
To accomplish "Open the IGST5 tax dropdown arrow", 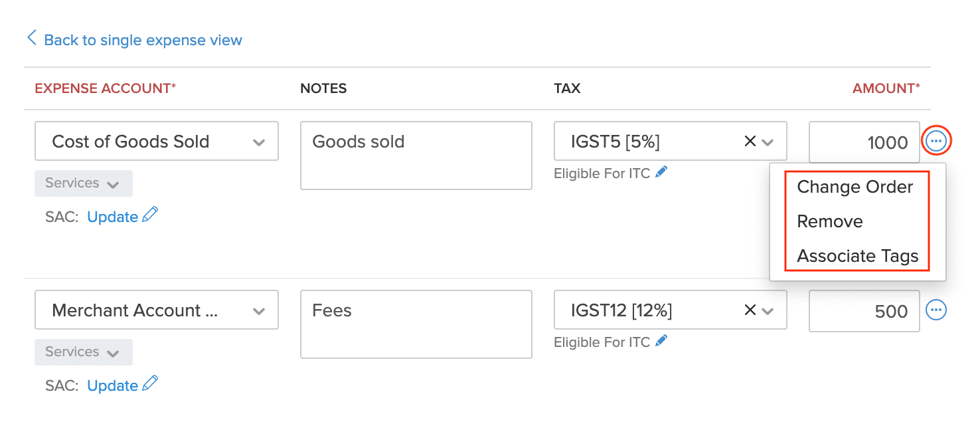I will point(768,141).
